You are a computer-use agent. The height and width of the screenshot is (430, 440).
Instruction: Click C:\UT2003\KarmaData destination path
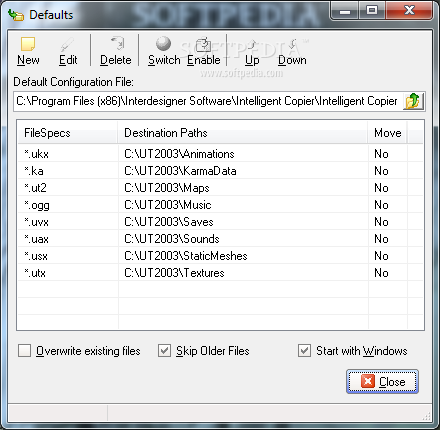(x=180, y=171)
